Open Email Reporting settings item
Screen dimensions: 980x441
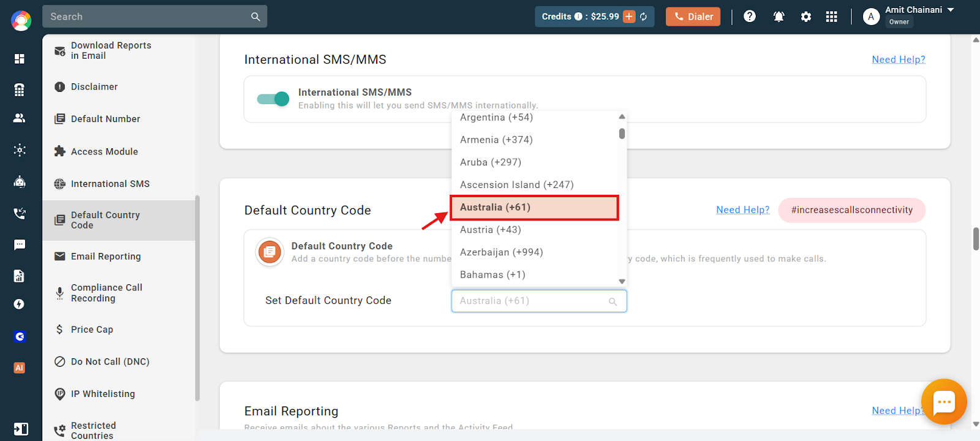119,257
